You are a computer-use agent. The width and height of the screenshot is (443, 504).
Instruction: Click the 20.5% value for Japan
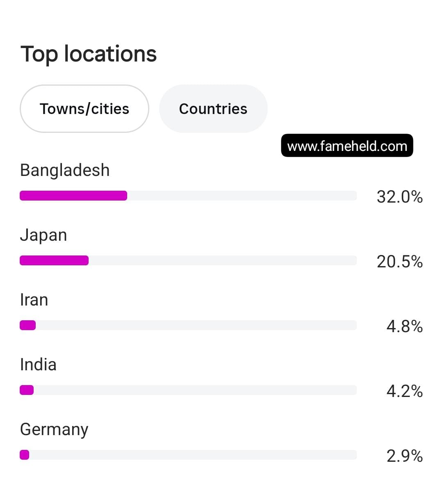pyautogui.click(x=400, y=262)
